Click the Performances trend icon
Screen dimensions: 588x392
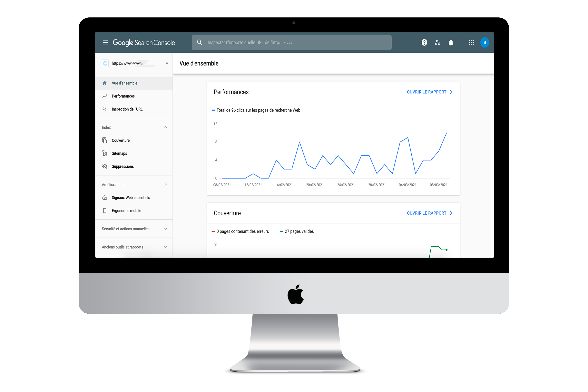click(105, 96)
